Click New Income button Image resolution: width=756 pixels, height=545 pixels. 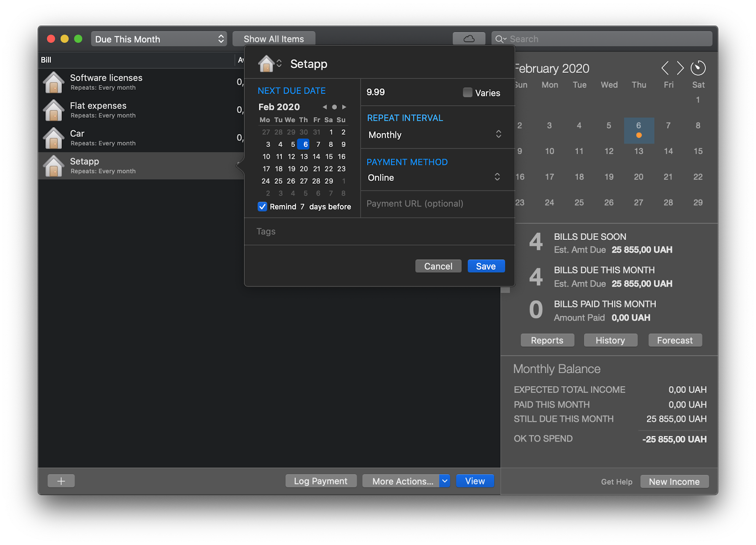point(674,481)
